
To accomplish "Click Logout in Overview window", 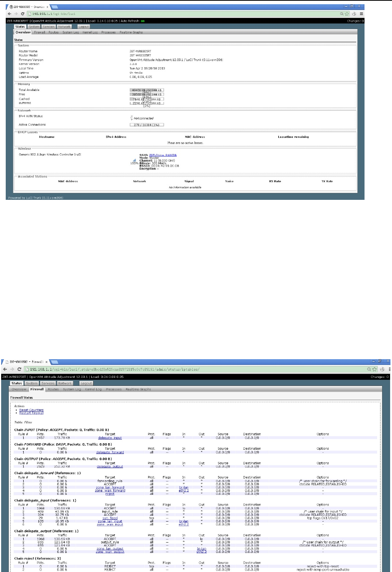I will 84,27.
